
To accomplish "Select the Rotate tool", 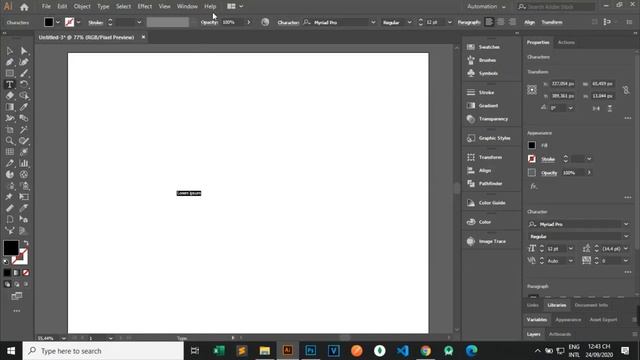I will coord(24,84).
